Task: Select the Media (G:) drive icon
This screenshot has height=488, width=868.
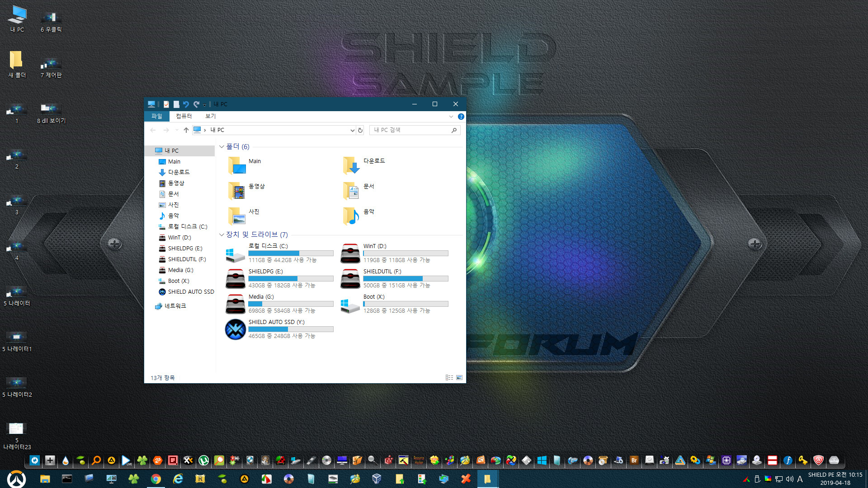Action: tap(235, 305)
